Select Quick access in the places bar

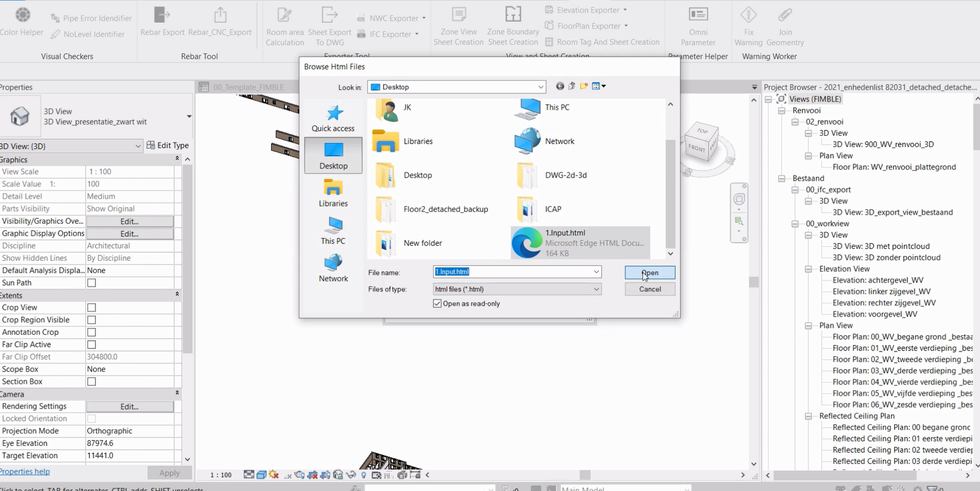click(333, 118)
